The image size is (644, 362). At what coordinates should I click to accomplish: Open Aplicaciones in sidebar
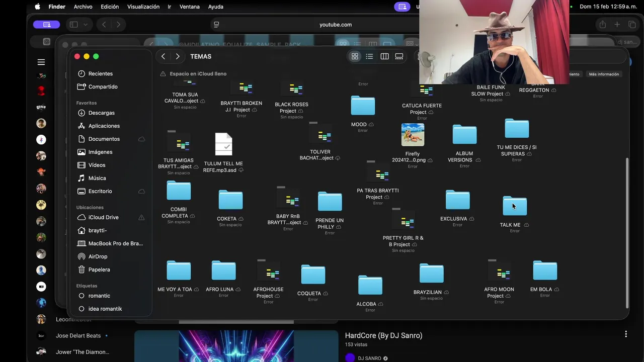[104, 126]
